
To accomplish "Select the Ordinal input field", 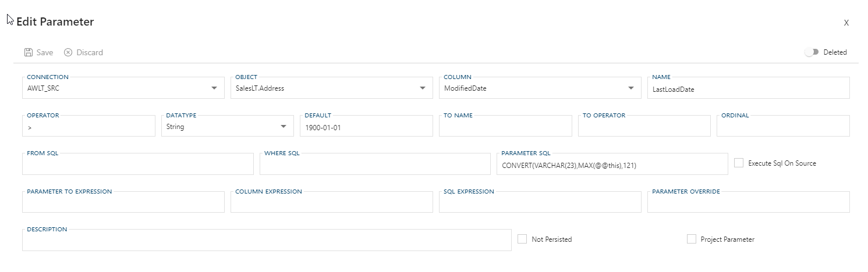I will click(x=782, y=127).
